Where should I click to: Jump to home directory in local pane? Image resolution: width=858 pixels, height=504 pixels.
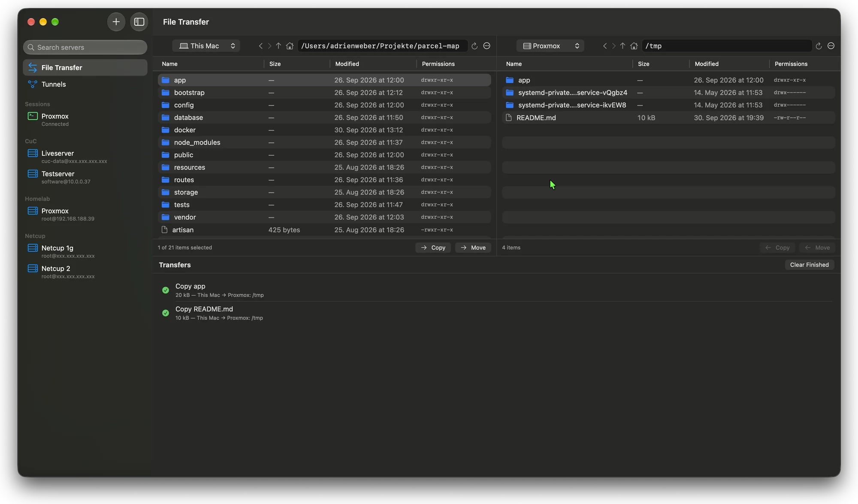tap(290, 46)
